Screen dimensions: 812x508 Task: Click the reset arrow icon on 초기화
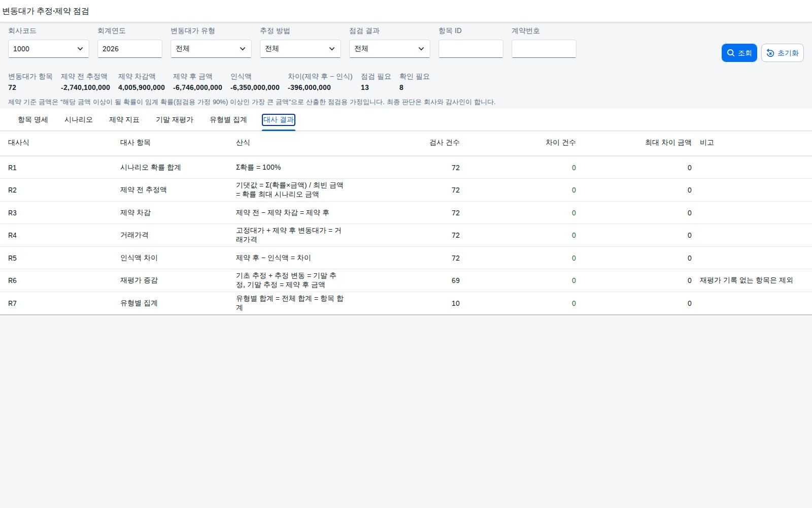tap(770, 53)
